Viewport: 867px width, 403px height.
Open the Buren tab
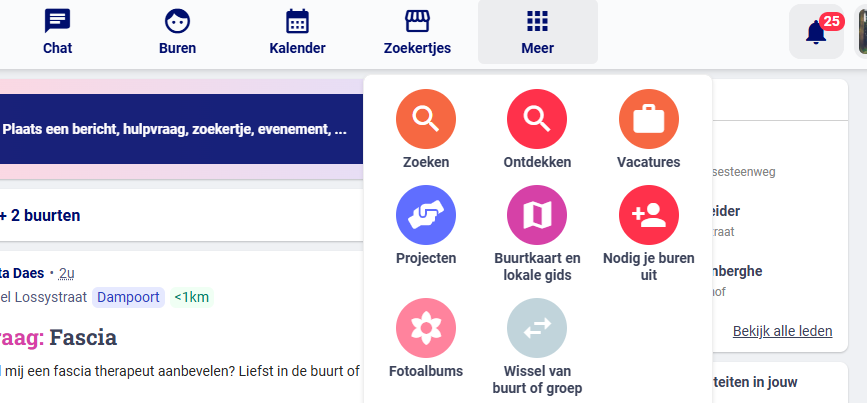177,32
